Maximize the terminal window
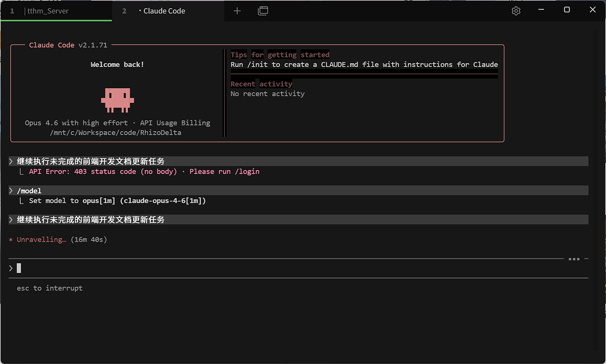 566,9
